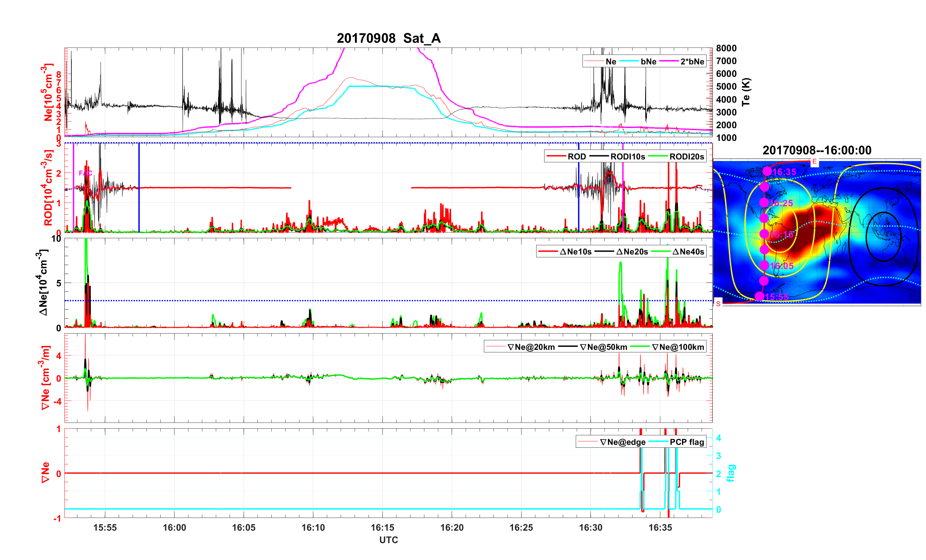This screenshot has width=926, height=560.
Task: Click the 16:35 magenta marker on the map
Action: 767,171
